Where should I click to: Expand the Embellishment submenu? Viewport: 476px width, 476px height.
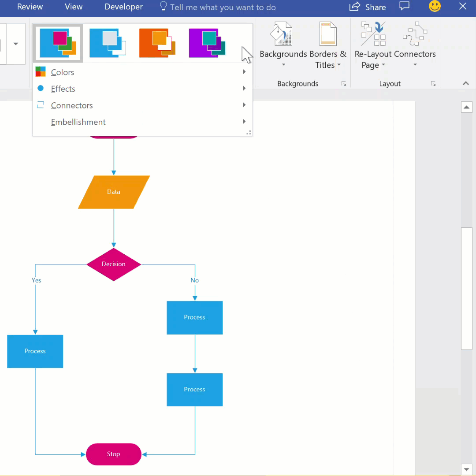pyautogui.click(x=244, y=122)
